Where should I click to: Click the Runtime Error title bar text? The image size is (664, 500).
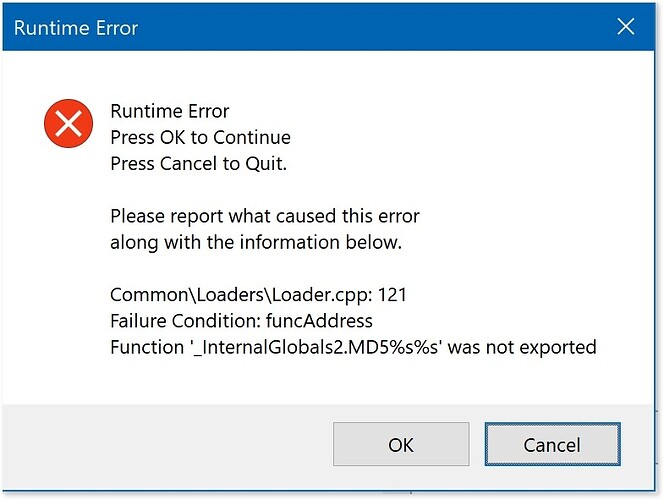pyautogui.click(x=76, y=28)
